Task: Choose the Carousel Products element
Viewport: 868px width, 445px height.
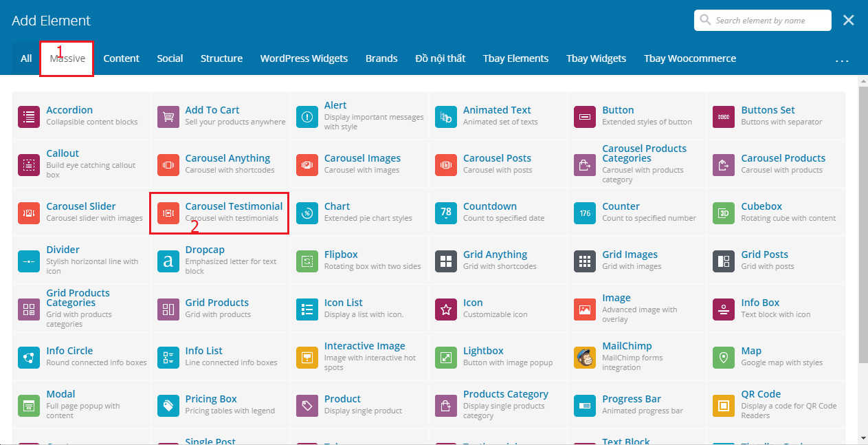Action: coord(775,165)
